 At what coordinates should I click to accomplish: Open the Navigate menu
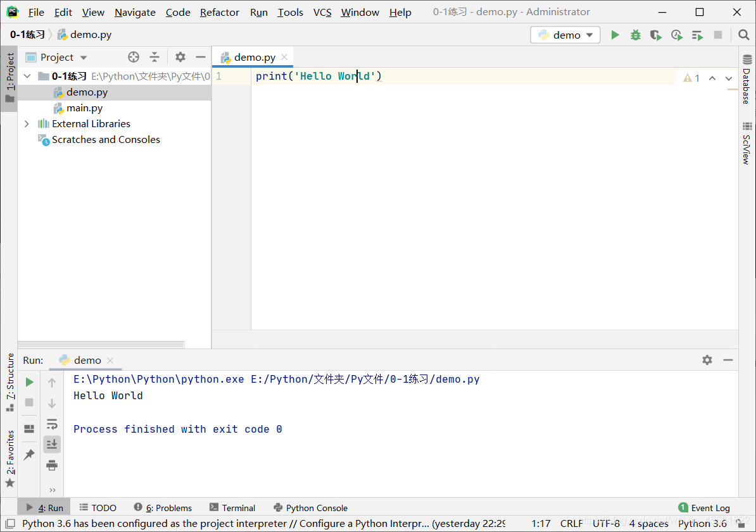(x=135, y=12)
